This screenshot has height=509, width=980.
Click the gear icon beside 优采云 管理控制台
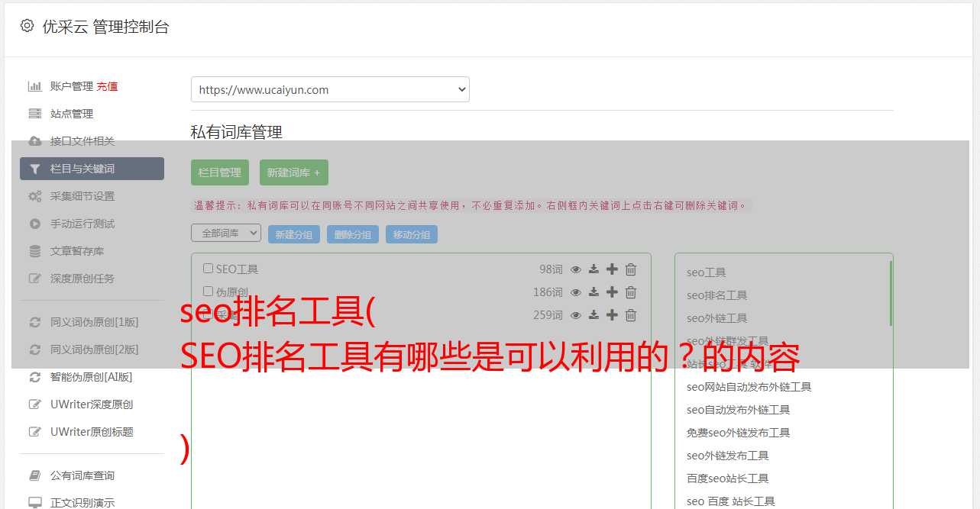27,26
